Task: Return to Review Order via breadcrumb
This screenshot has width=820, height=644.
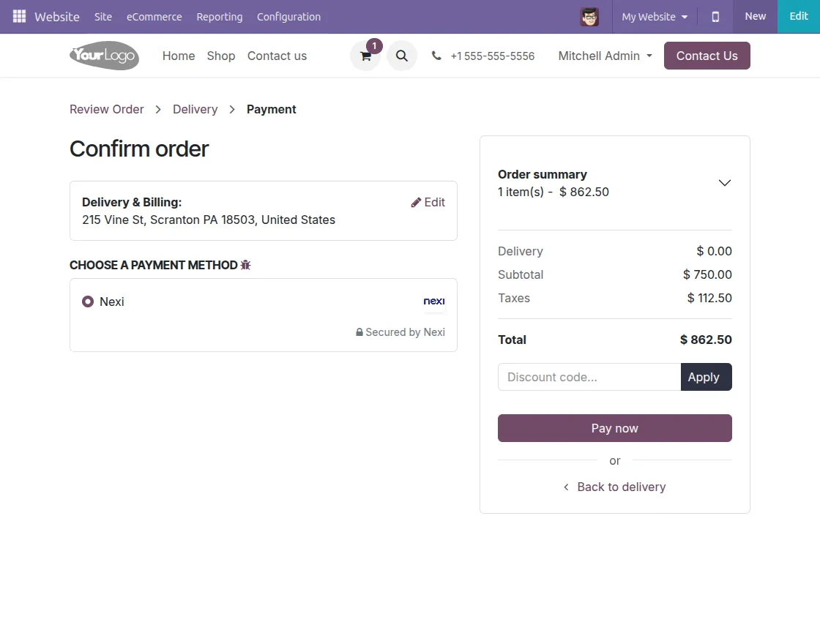Action: pos(106,109)
